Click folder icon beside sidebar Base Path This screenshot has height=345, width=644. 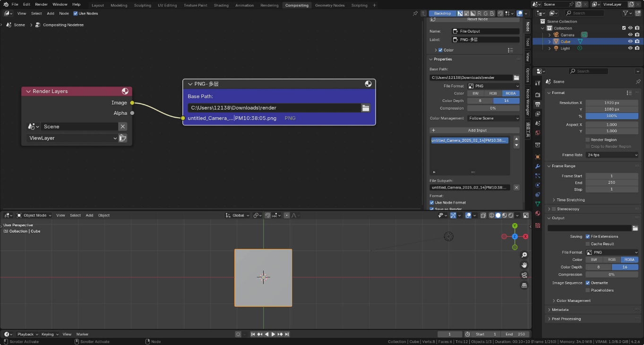[516, 78]
